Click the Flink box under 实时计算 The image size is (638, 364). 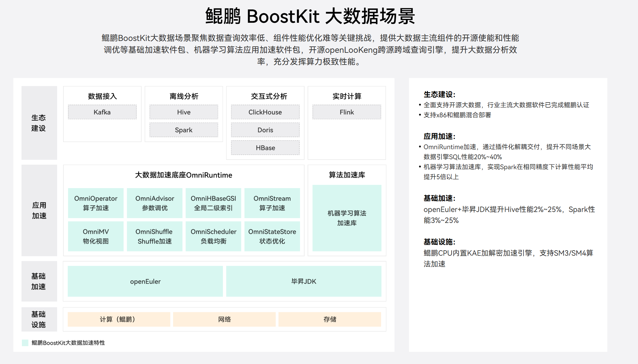[x=346, y=112]
